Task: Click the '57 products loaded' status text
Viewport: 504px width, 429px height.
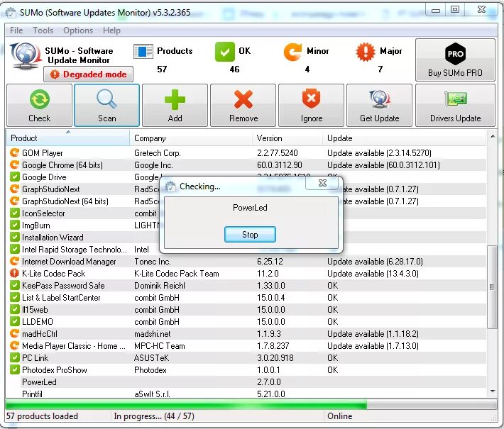Action: click(x=42, y=416)
